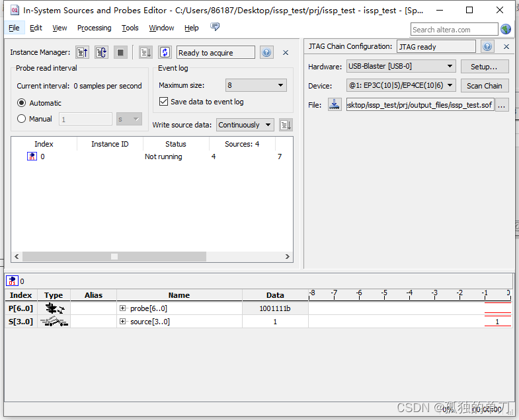Viewport: 519px width, 420px height.
Task: Click the Sources: 4 column header
Action: tap(242, 144)
